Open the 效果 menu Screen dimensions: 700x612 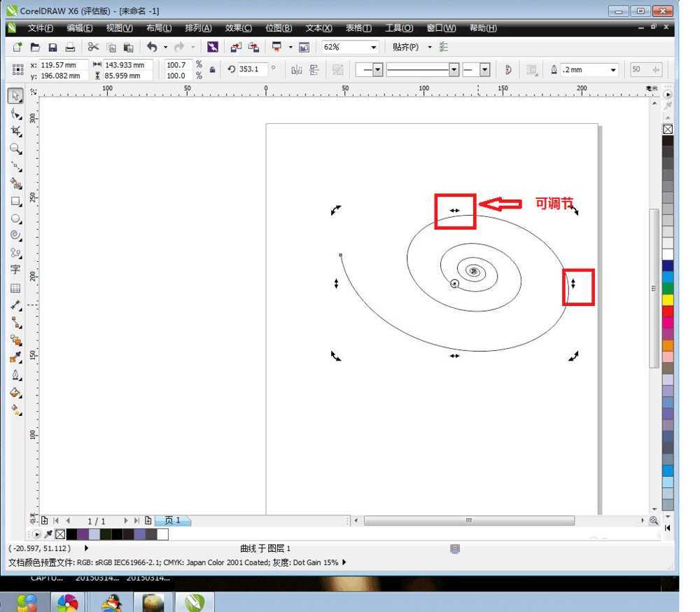coord(237,28)
